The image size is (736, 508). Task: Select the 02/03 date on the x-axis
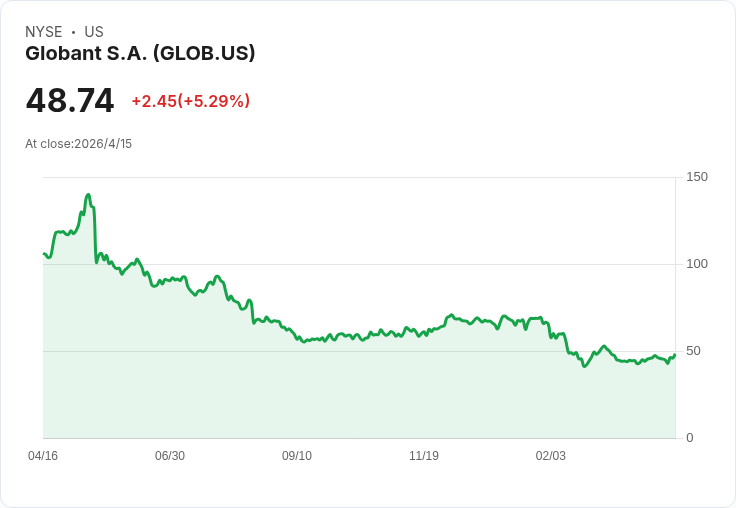coord(551,456)
